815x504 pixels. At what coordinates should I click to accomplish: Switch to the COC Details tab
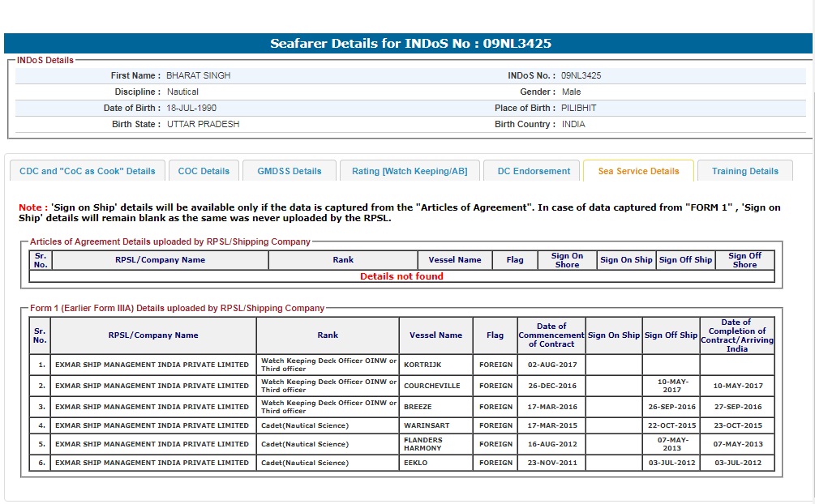[204, 171]
